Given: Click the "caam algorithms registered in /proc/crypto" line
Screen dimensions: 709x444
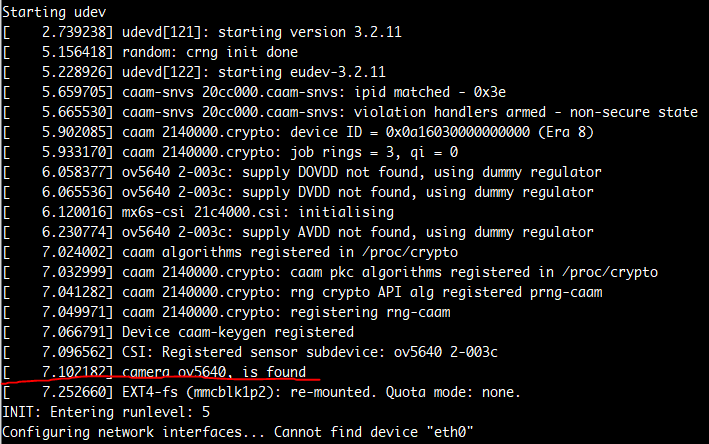Looking at the screenshot, I should tap(290, 252).
